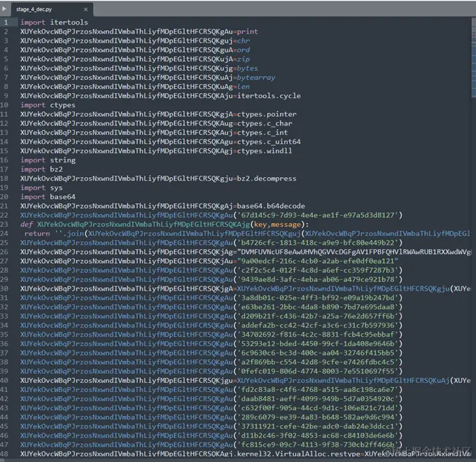
Task: Click string '289c6079-ee39-4a83-b648-582ae9d6c994'
Action: [318, 417]
